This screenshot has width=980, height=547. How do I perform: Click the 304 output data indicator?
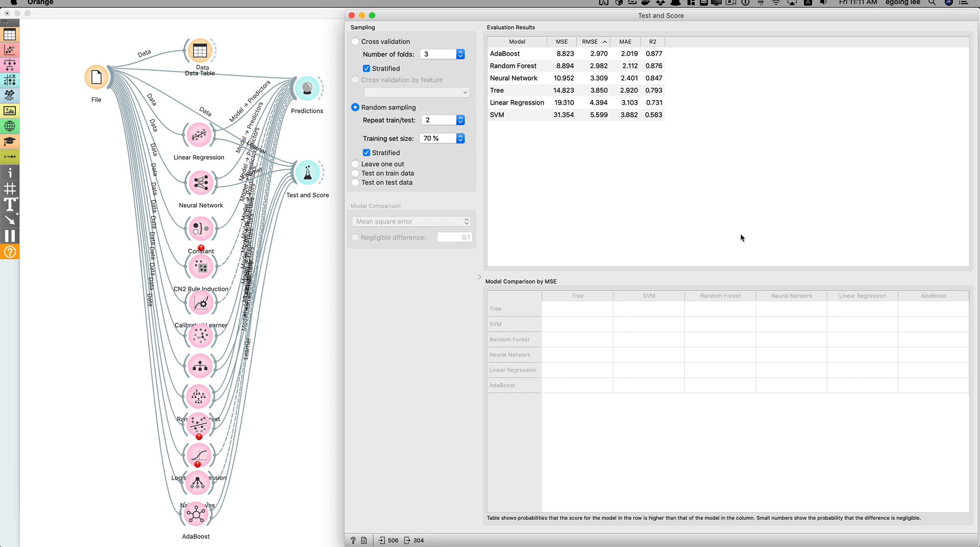click(414, 540)
